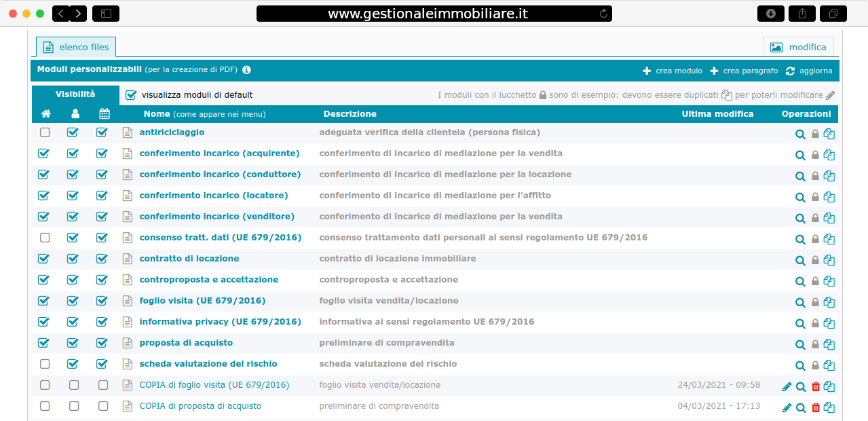Open the info icon next to Moduli personalizzabili
Viewport: 868px width, 421px height.
(246, 69)
